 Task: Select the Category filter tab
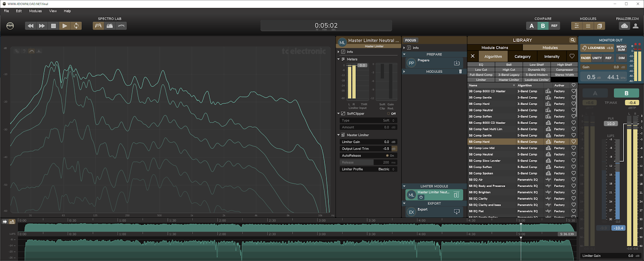pos(522,56)
